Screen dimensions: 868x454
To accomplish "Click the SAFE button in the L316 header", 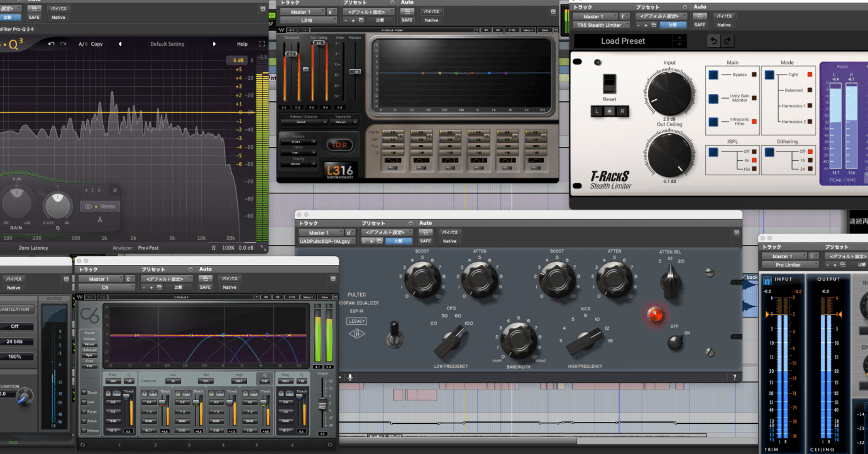I will pyautogui.click(x=407, y=20).
